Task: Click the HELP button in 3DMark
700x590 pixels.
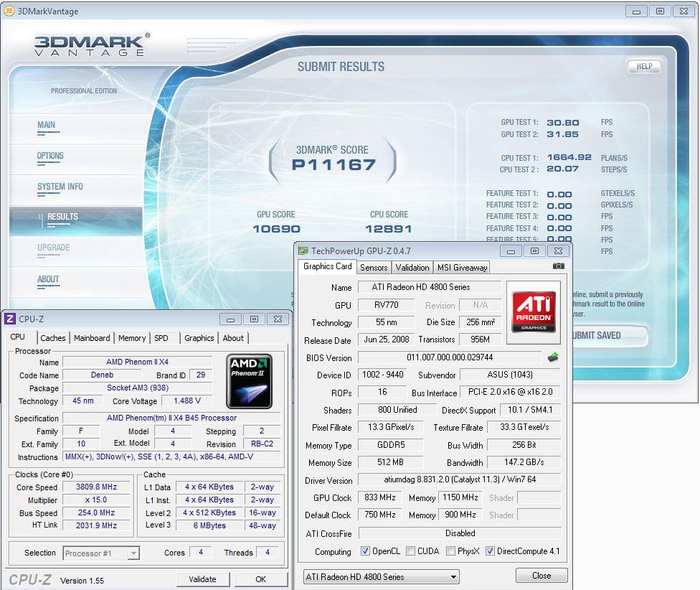Action: (x=644, y=66)
